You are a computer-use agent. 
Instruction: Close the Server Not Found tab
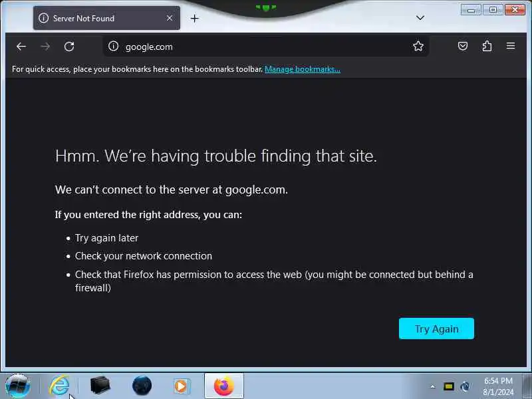pos(170,19)
